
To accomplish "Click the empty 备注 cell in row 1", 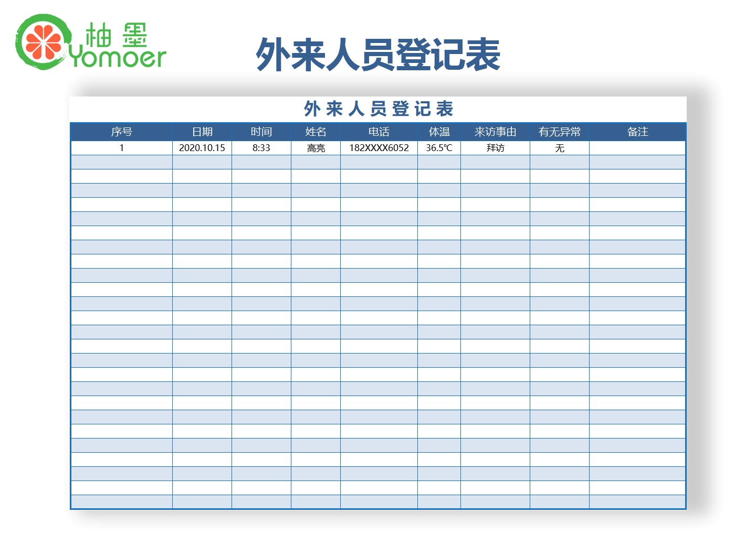I will click(x=637, y=148).
